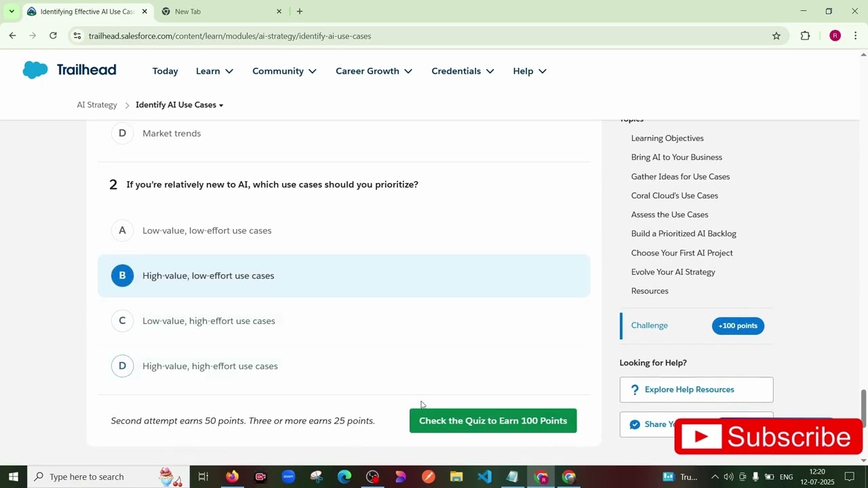Show hidden system tray icons

coord(714,477)
